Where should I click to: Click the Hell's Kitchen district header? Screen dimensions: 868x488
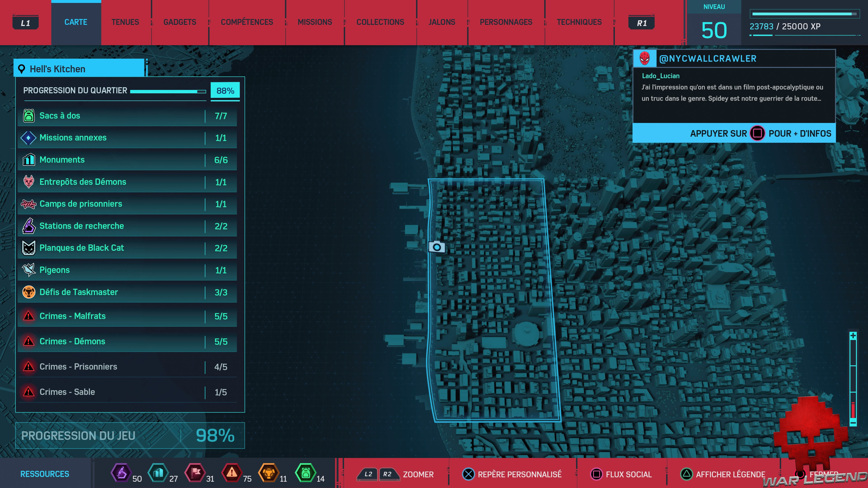click(x=79, y=69)
